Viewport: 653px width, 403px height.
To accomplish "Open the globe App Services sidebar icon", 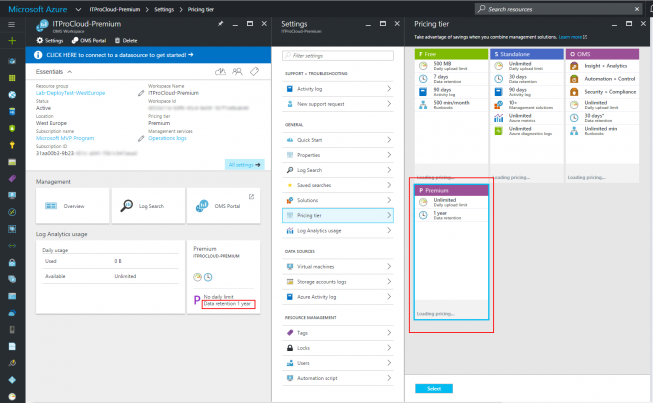I will pyautogui.click(x=12, y=95).
